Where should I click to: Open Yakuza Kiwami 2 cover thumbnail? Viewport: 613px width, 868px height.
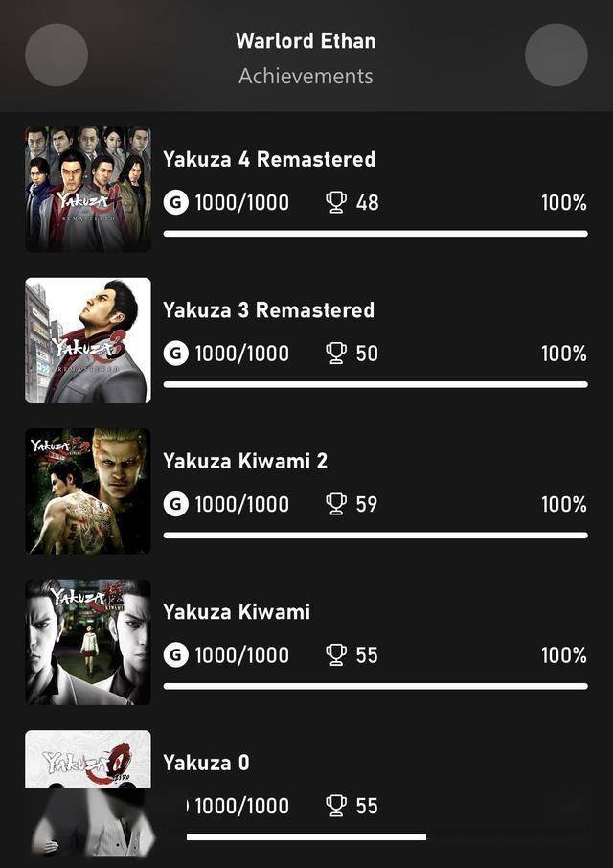coord(88,491)
